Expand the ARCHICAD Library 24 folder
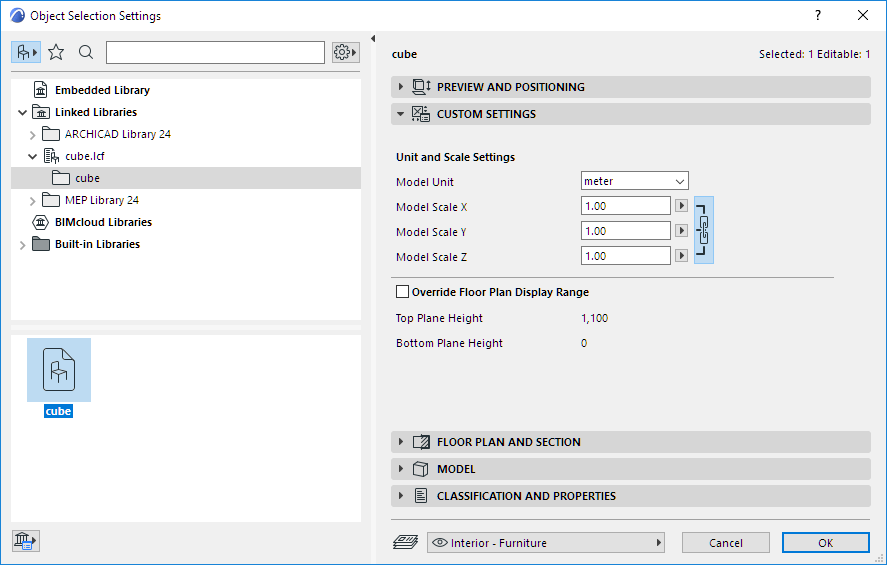 pos(32,134)
